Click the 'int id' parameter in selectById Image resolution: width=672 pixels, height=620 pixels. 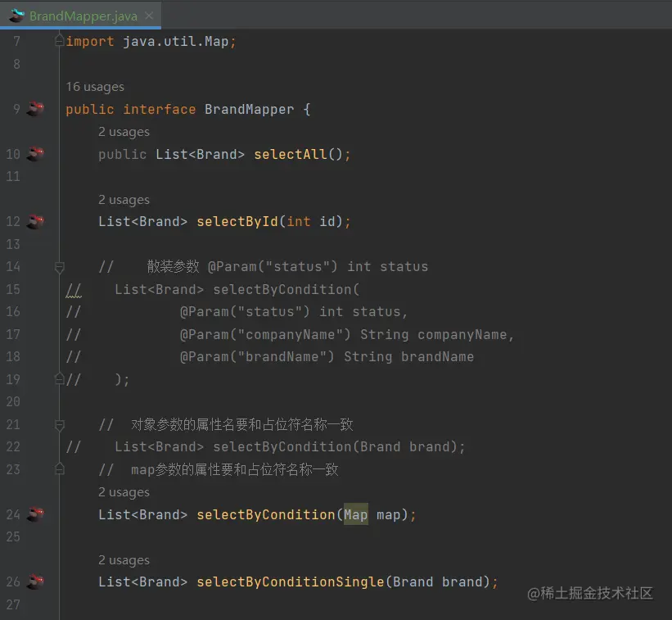pyautogui.click(x=311, y=222)
